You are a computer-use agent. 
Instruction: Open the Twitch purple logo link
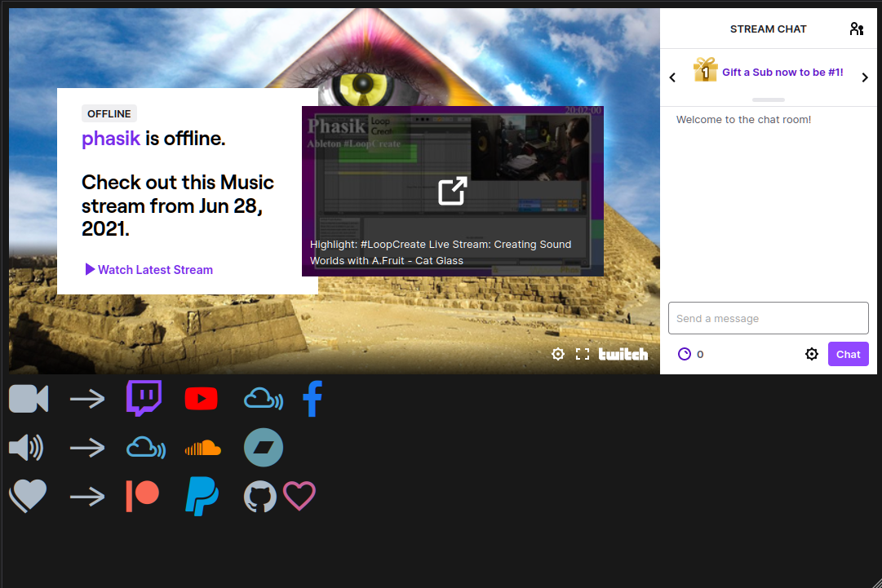point(144,398)
